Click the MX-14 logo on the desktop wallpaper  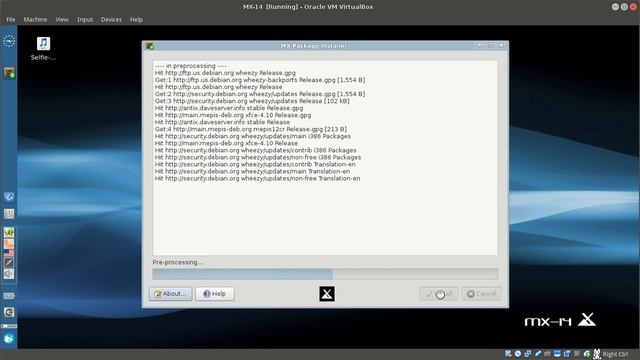(560, 320)
